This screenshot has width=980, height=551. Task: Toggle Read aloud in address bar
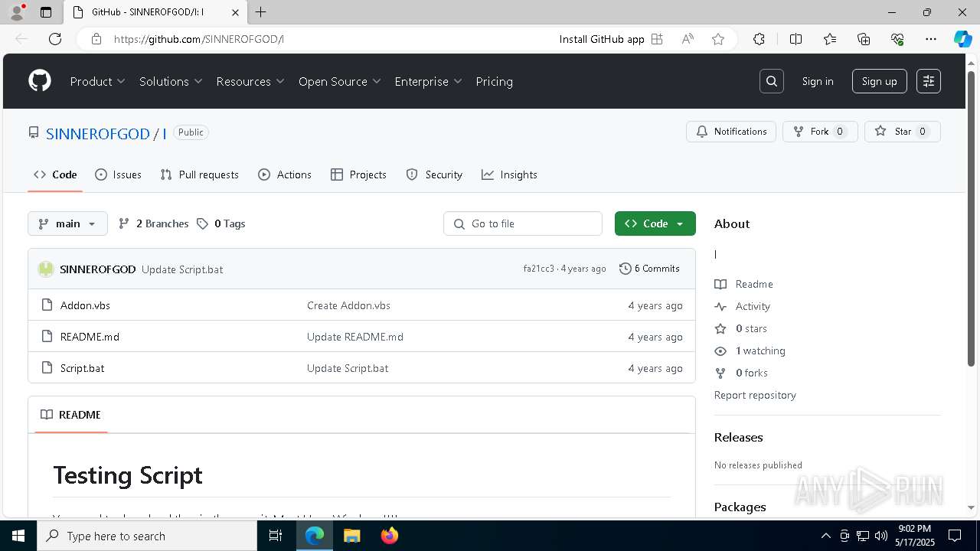point(688,39)
